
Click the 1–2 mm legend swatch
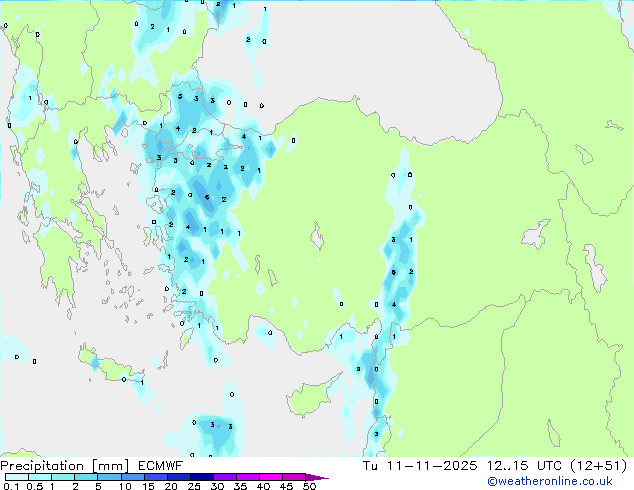[63, 477]
